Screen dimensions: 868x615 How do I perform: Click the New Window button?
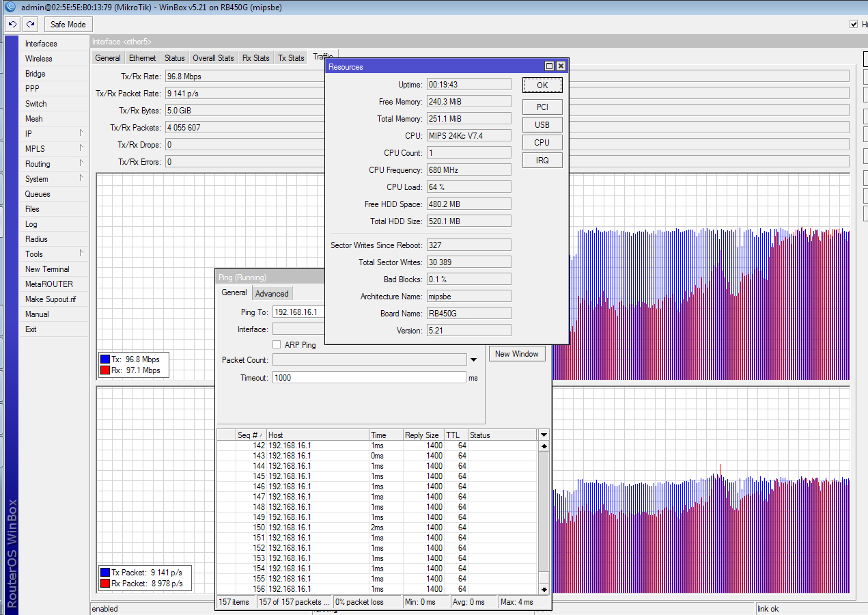click(x=516, y=354)
